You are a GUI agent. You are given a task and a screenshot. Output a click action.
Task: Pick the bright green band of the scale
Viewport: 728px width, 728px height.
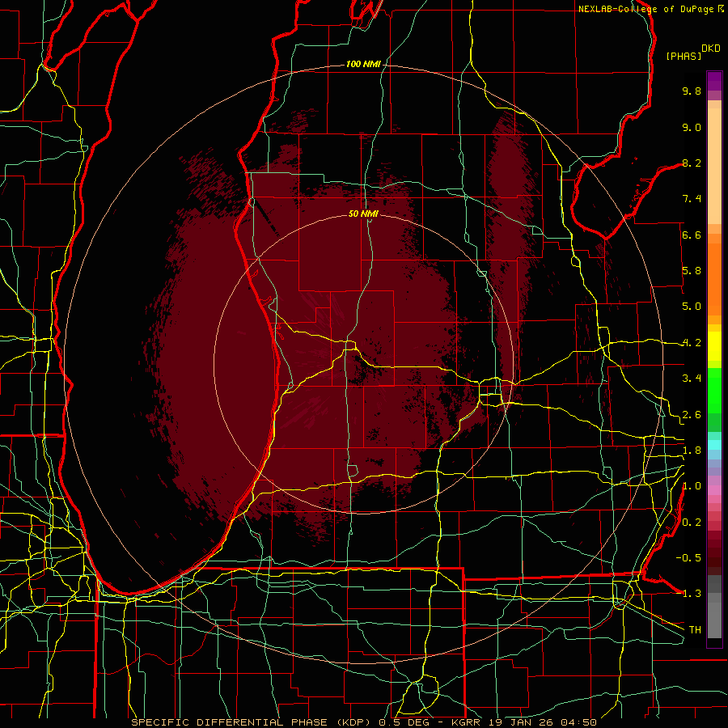coord(714,391)
